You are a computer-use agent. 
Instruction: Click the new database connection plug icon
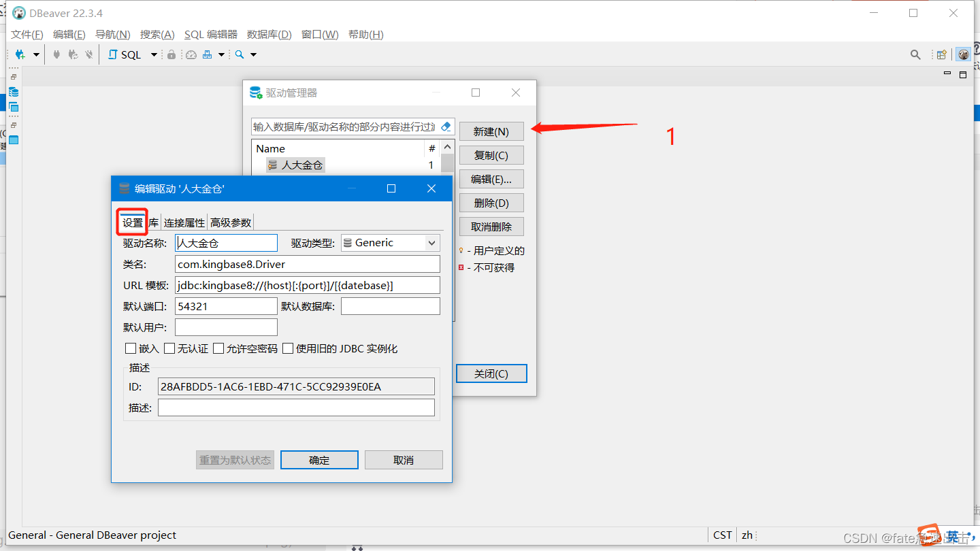(x=20, y=54)
